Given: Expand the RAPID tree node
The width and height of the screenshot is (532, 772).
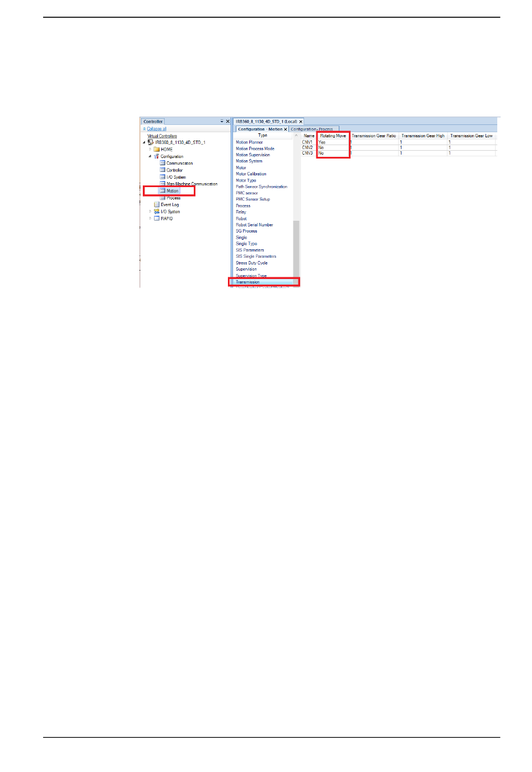Looking at the screenshot, I should click(x=150, y=218).
